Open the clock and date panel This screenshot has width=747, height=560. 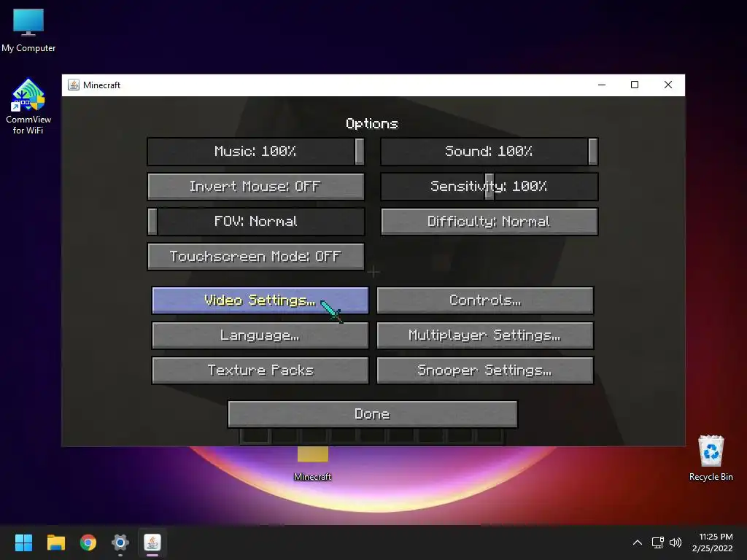(x=713, y=542)
